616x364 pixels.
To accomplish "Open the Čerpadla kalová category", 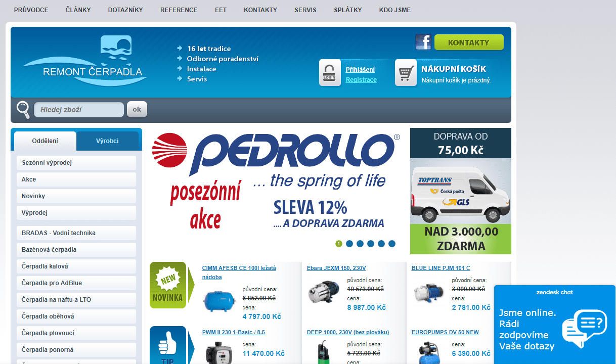I will click(76, 266).
